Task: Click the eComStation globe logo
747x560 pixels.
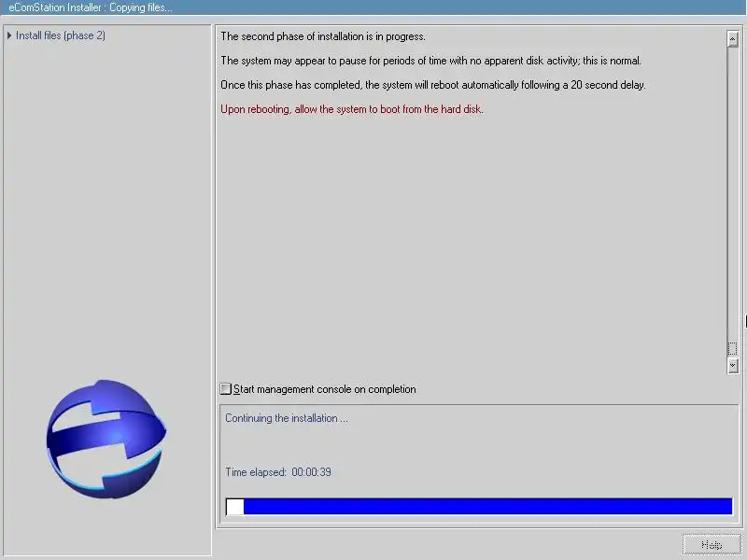Action: click(106, 439)
